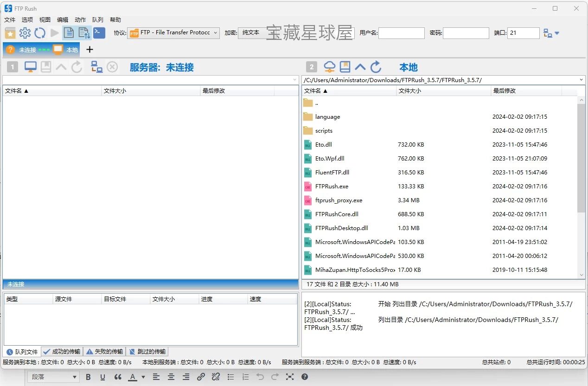Open the 协议 protocol dropdown
Viewport: 588px width, 386px height.
(x=173, y=33)
